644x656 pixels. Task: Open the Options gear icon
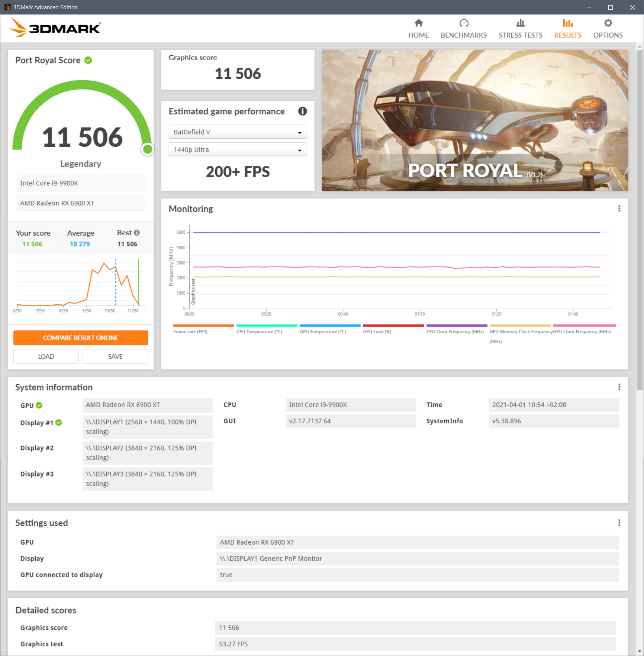pyautogui.click(x=608, y=23)
